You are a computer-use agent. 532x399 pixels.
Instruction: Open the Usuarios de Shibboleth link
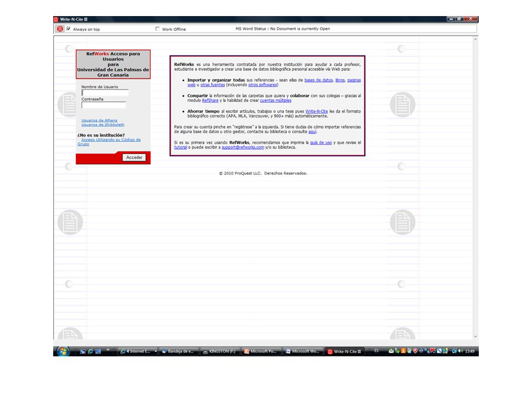pyautogui.click(x=103, y=125)
